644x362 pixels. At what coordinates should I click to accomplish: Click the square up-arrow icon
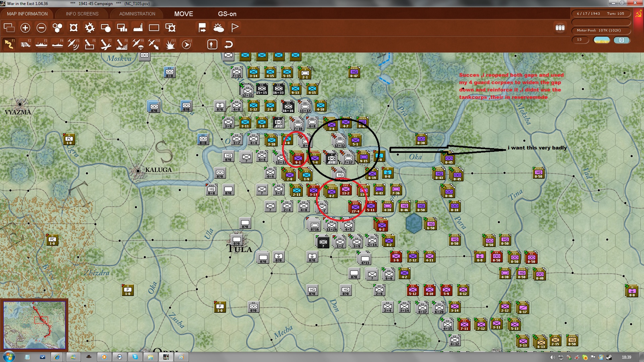(212, 44)
